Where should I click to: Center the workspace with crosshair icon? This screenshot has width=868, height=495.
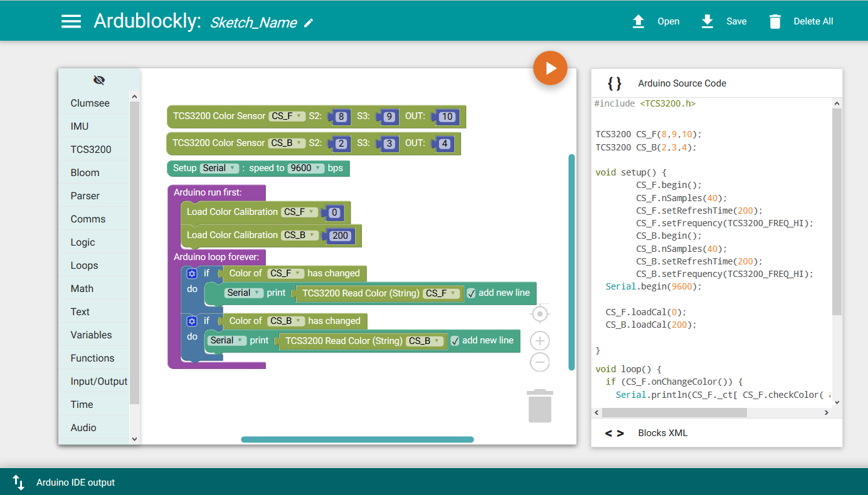[539, 313]
